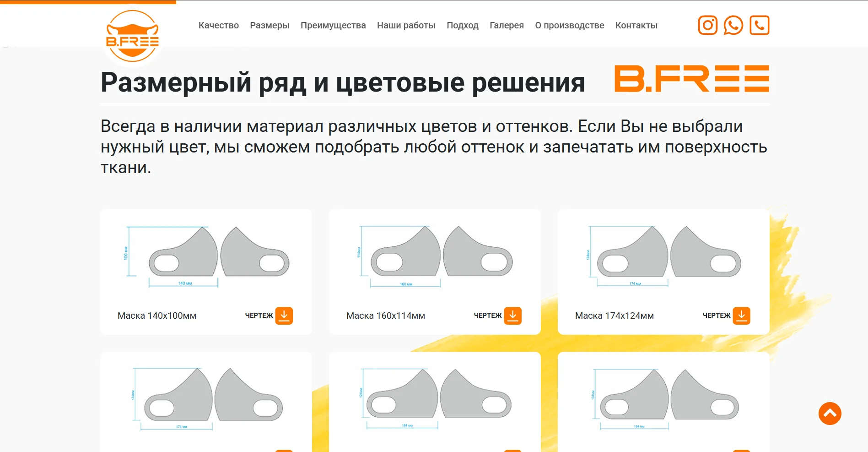Viewport: 868px width, 452px height.
Task: View the 140х100мм mask diagram image
Action: click(206, 257)
